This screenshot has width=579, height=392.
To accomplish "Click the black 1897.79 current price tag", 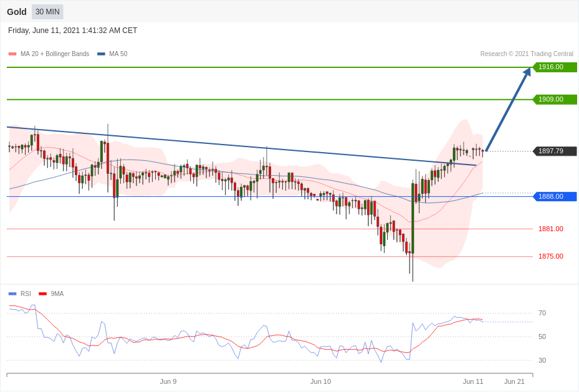I will (x=555, y=151).
